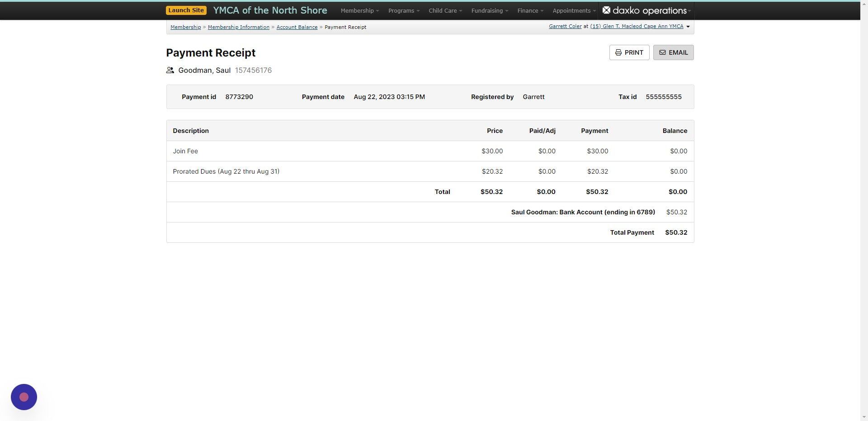Select the member name Goodman, Saul
This screenshot has height=421, width=868.
[204, 70]
